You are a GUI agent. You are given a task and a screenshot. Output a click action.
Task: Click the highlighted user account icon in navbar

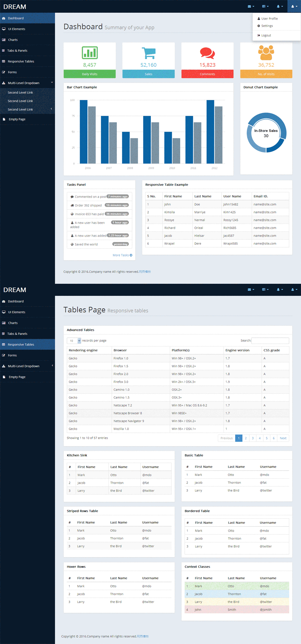pyautogui.click(x=294, y=6)
